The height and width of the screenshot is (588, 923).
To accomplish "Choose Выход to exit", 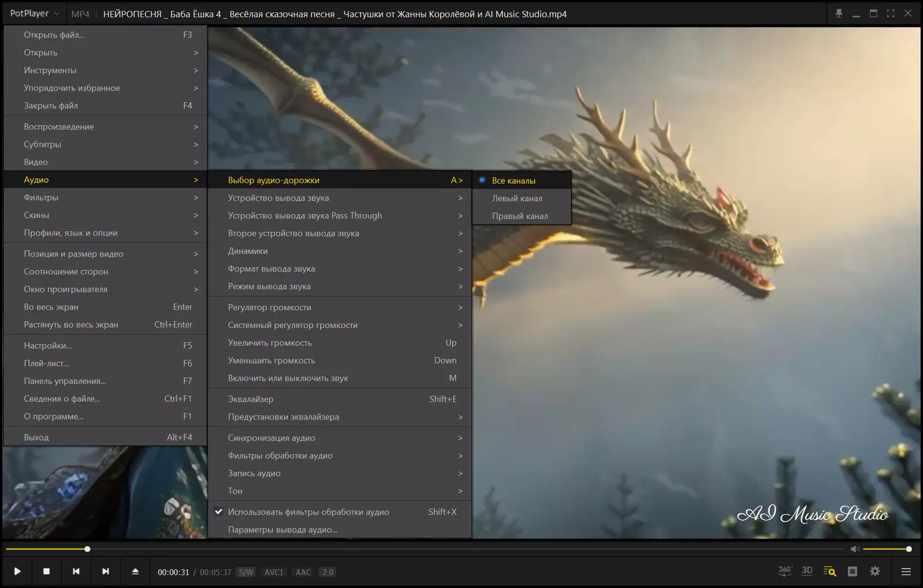I will point(106,437).
